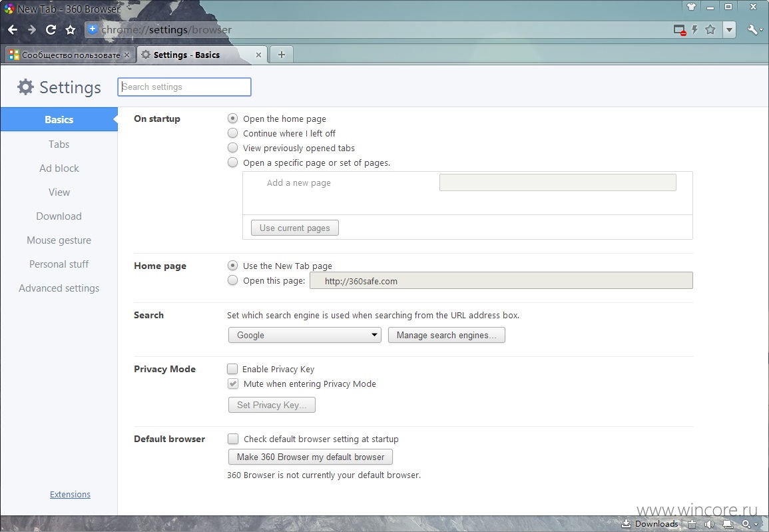
Task: Close the Settings - Basics tab
Action: pyautogui.click(x=258, y=55)
